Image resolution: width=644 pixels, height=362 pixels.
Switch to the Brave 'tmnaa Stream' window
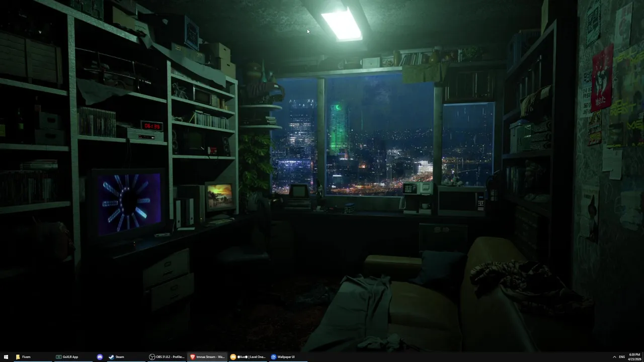tap(207, 357)
